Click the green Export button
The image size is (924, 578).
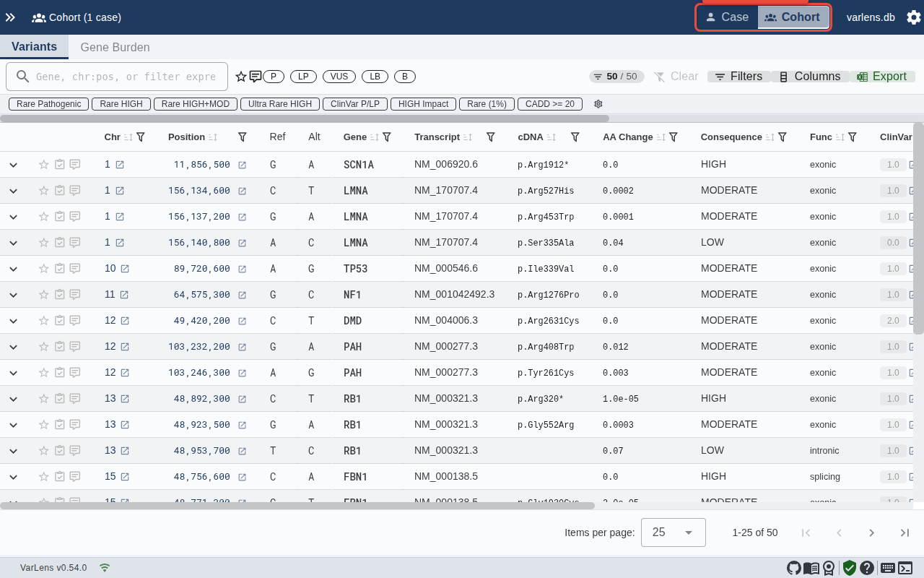(882, 76)
